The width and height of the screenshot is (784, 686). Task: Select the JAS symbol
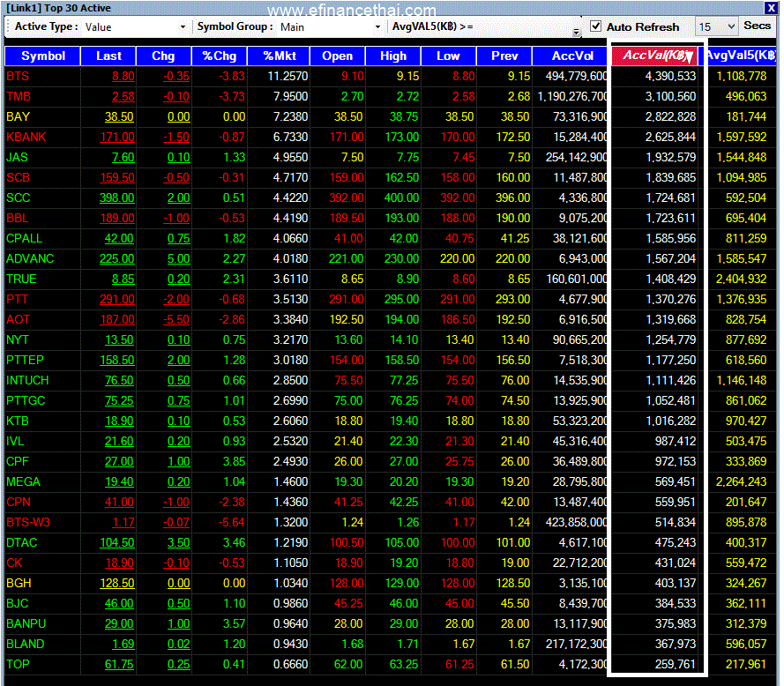point(17,157)
